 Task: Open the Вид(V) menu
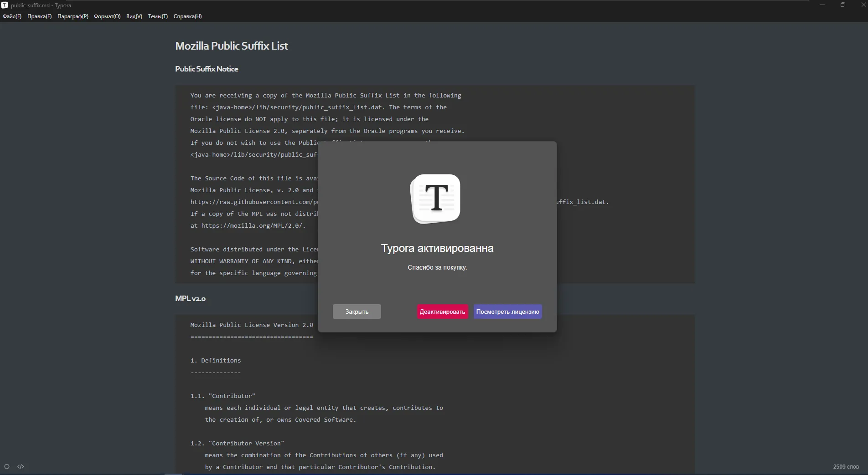134,16
